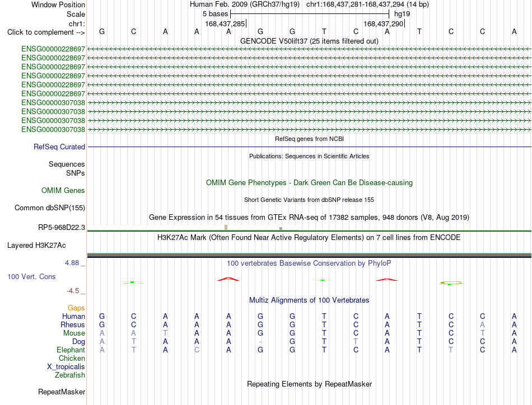Click the Layered H3K27Ac track label
This screenshot has width=532, height=405.
tap(36, 246)
